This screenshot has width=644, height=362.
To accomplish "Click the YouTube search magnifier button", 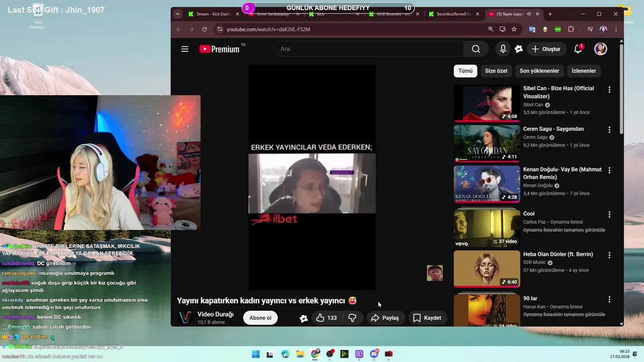I will point(476,49).
